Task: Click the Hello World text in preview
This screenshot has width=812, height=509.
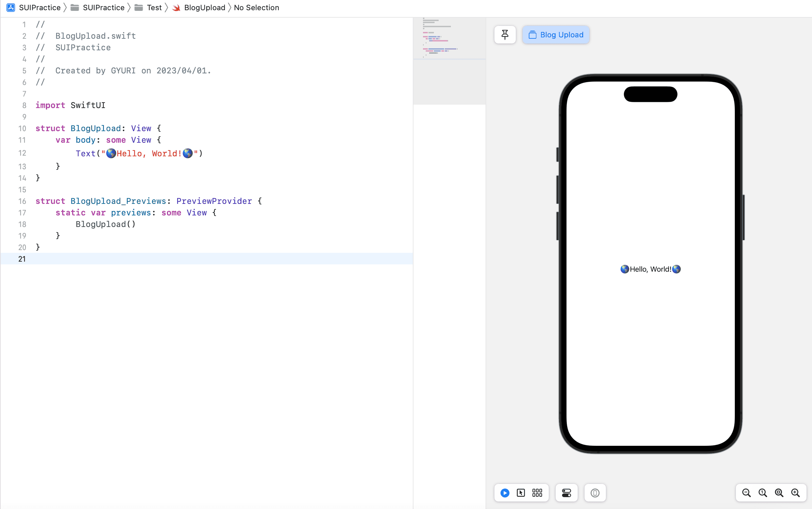Action: point(650,269)
